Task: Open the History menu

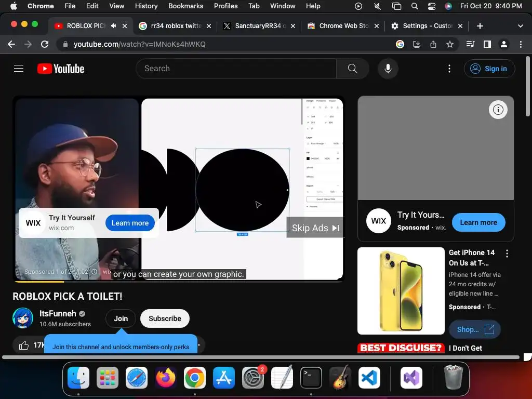Action: coord(146,6)
